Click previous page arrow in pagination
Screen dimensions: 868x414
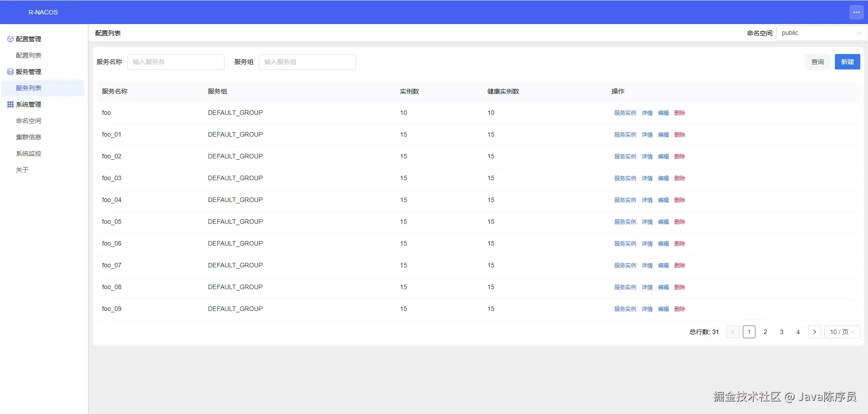tap(733, 332)
